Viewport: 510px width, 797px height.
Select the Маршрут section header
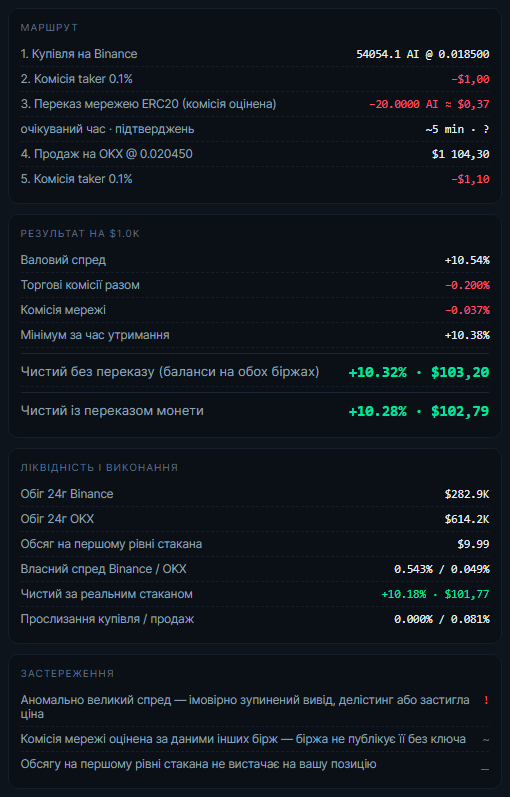(49, 27)
